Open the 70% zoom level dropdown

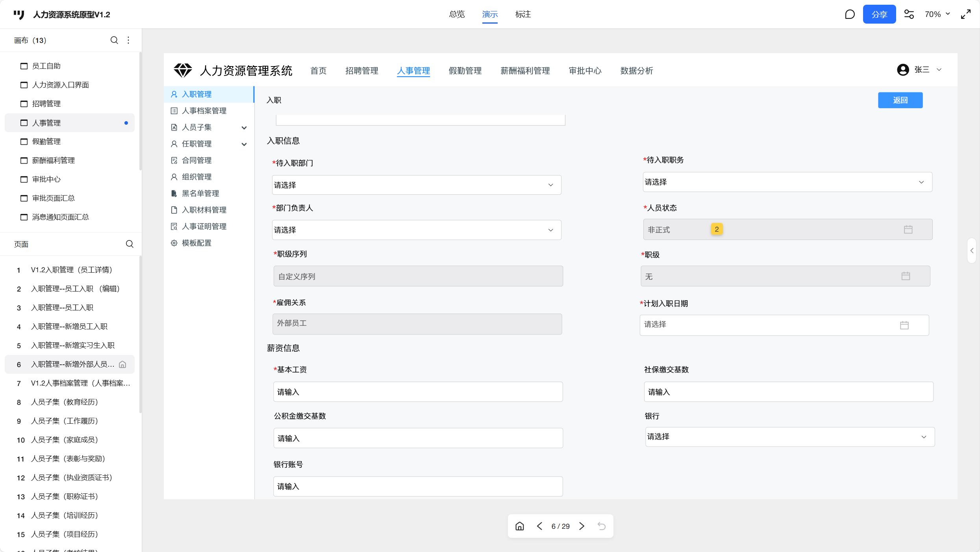tap(937, 15)
